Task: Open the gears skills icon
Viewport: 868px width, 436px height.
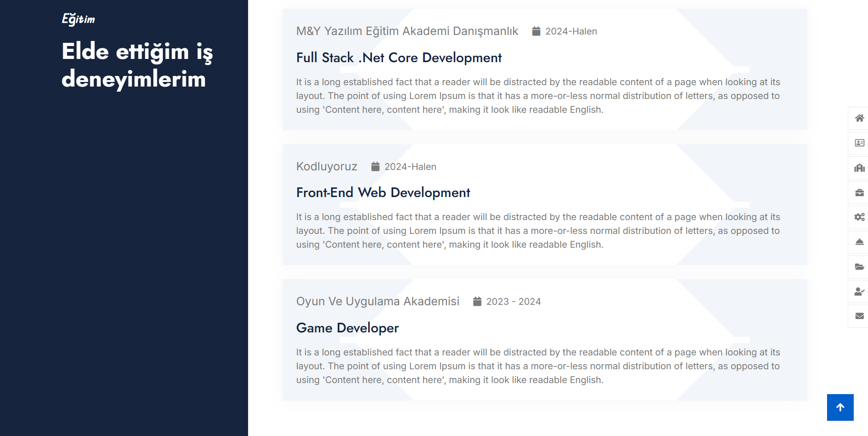Action: click(859, 217)
